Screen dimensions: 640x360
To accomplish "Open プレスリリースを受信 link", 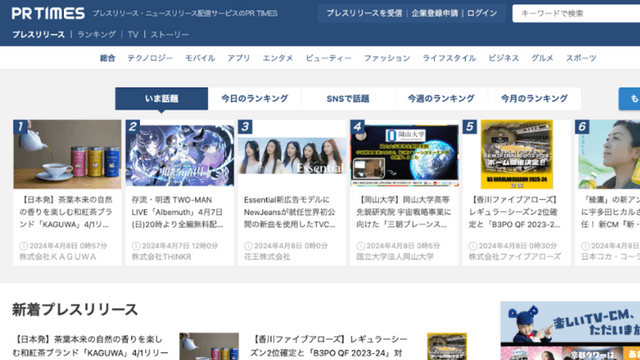I will coord(364,13).
